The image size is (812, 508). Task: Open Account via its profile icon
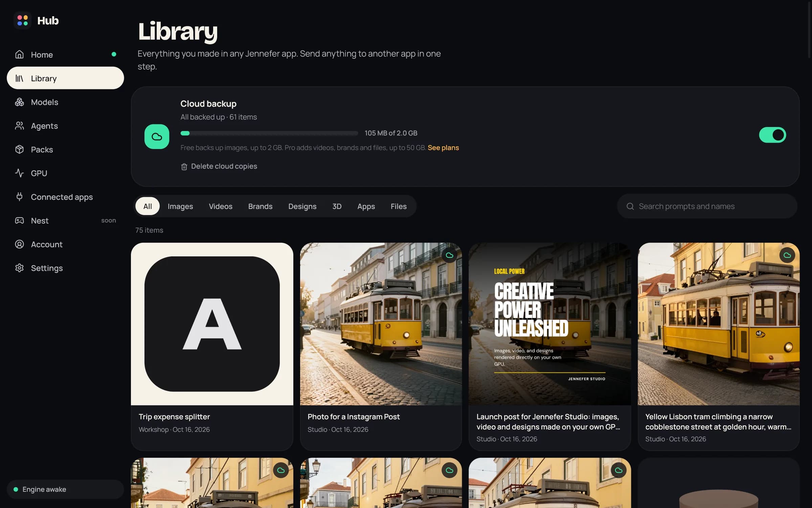tap(19, 244)
